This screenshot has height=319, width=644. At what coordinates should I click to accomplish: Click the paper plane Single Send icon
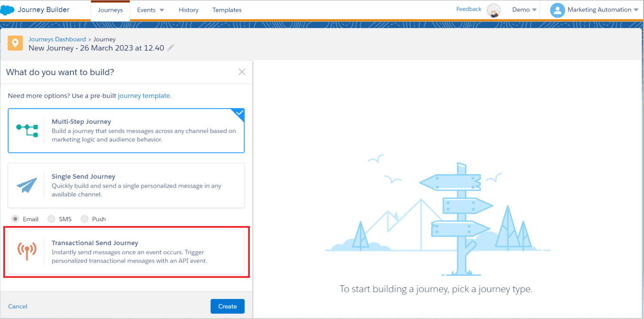[27, 186]
